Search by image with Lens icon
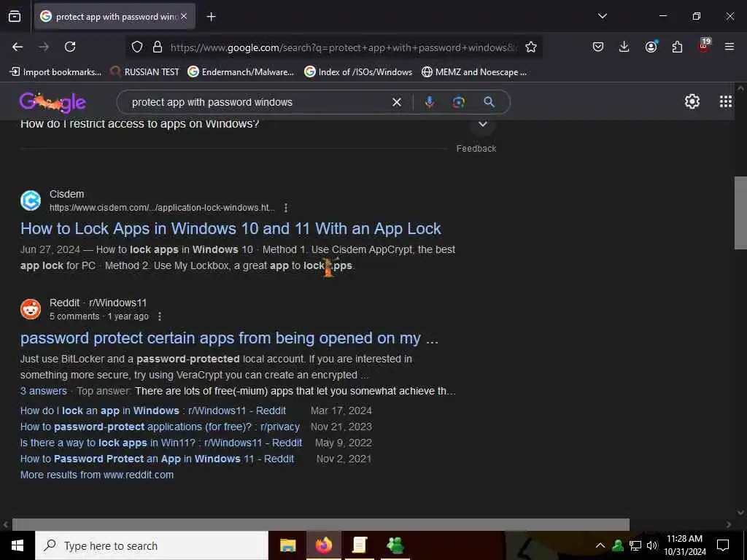The width and height of the screenshot is (747, 560). tap(458, 102)
